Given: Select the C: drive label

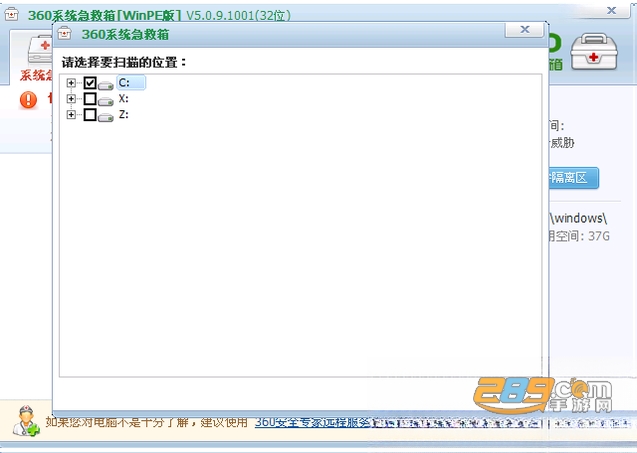Looking at the screenshot, I should click(x=130, y=82).
